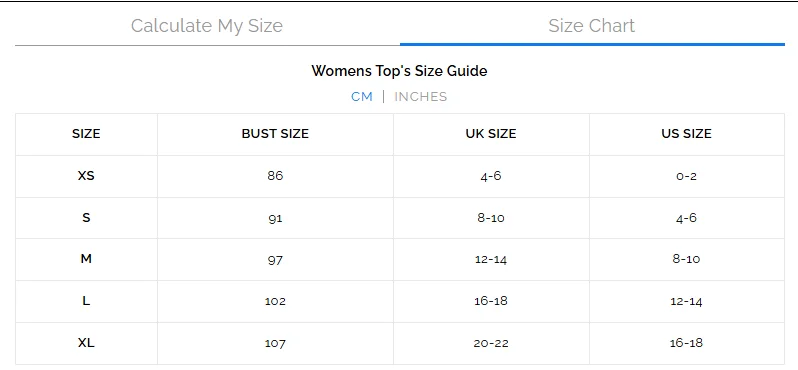The image size is (798, 370).
Task: Click the BUST SIZE column header
Action: [x=275, y=134]
